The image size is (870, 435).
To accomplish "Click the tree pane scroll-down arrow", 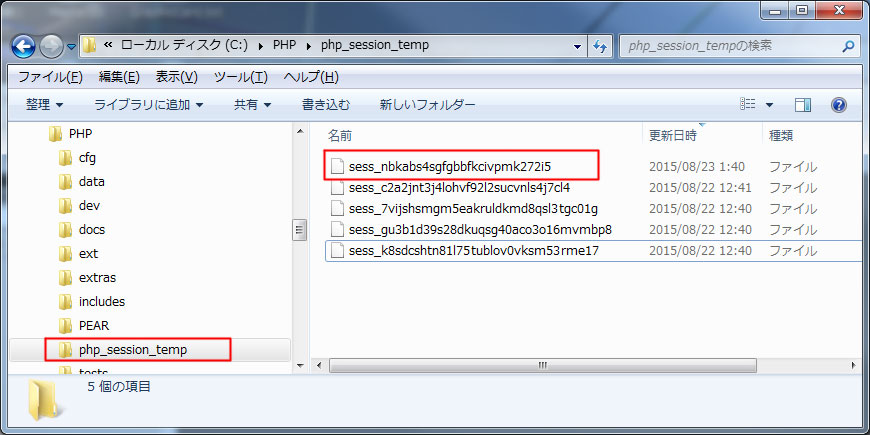I will point(300,366).
